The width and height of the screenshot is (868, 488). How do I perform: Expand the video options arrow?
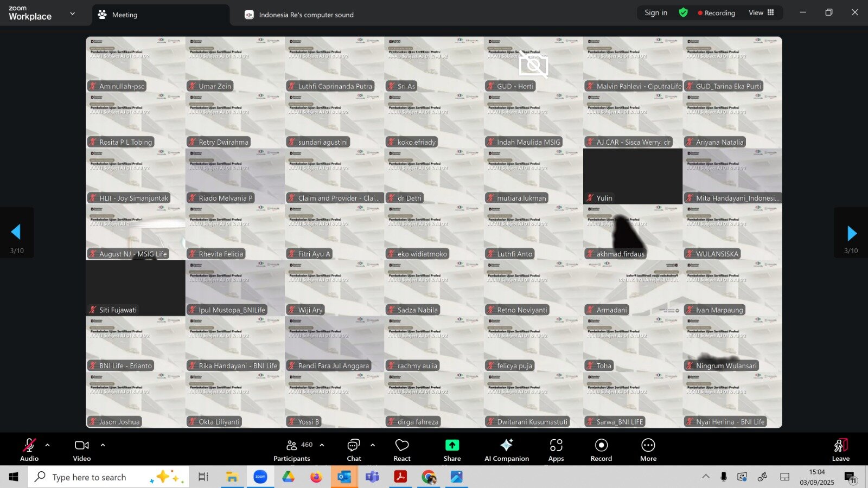tap(103, 445)
